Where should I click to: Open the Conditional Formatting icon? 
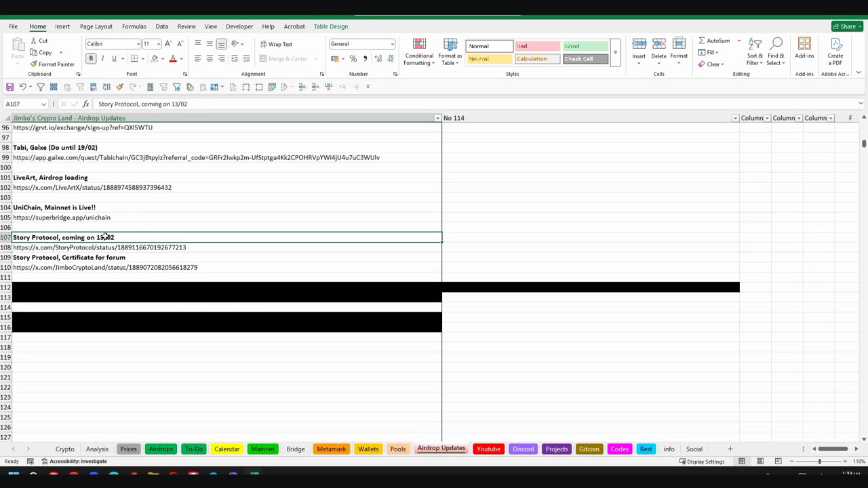point(419,45)
